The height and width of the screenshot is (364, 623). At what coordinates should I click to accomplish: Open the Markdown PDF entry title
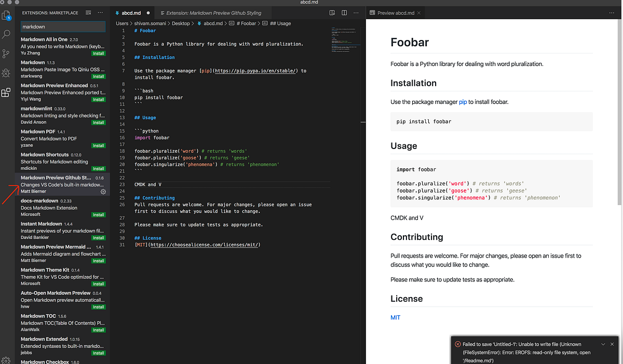point(38,131)
